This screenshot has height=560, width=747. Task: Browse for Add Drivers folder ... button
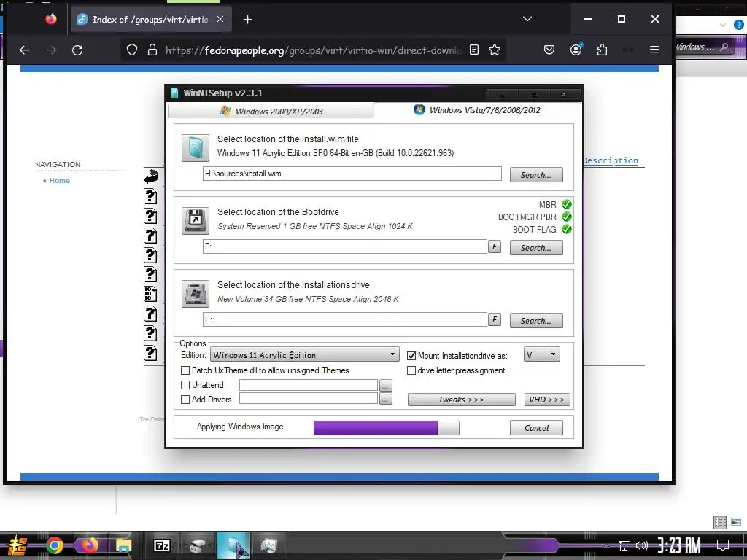[x=385, y=399]
